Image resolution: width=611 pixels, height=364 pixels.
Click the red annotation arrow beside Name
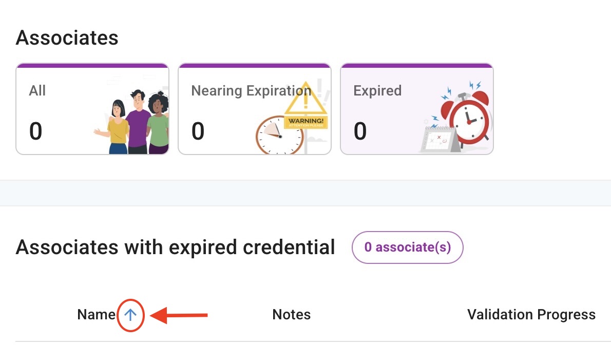point(180,315)
